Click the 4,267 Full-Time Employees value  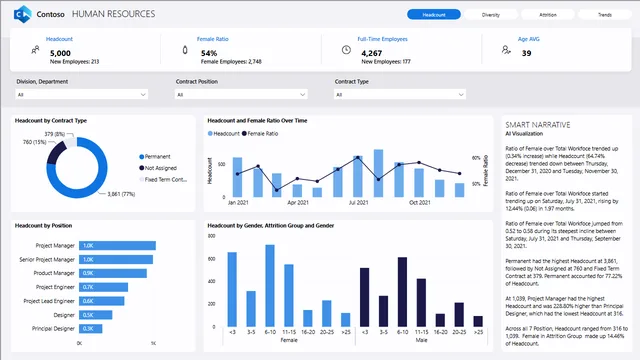point(372,53)
